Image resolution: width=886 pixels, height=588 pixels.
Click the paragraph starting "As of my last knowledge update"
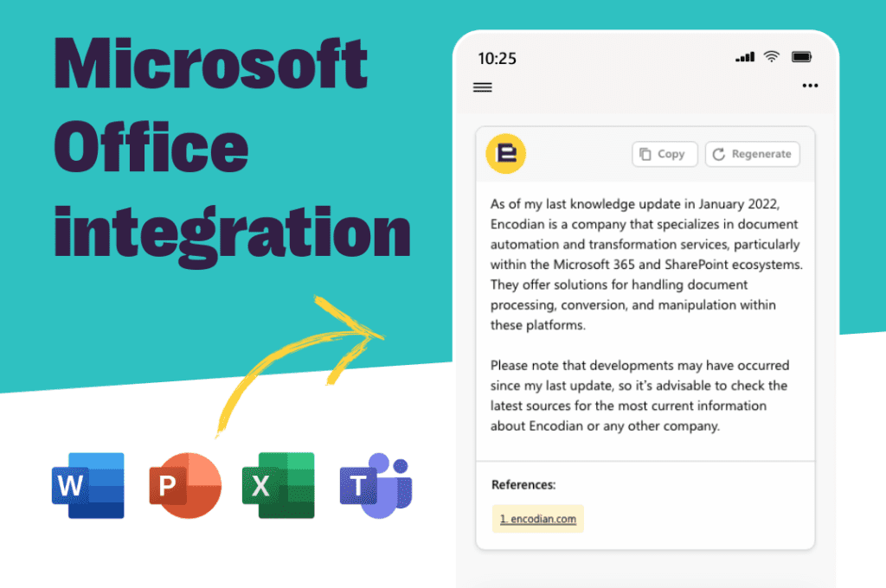click(x=646, y=265)
